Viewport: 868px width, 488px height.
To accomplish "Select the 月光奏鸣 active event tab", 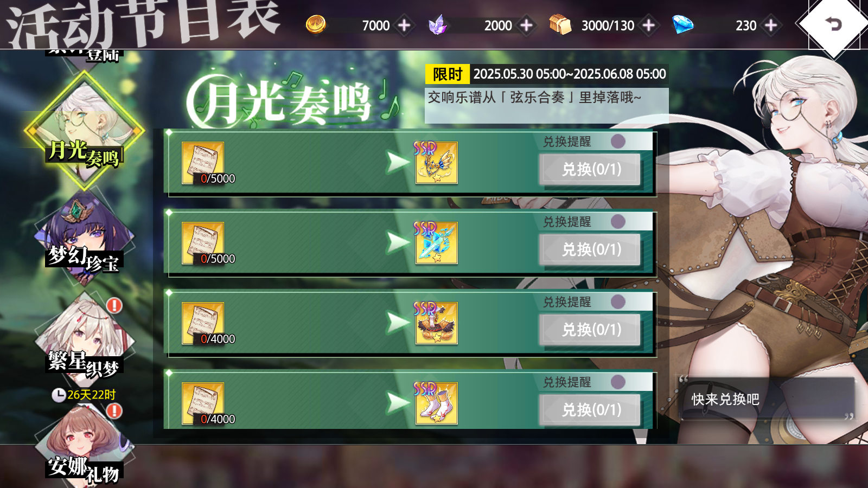I will tap(84, 130).
